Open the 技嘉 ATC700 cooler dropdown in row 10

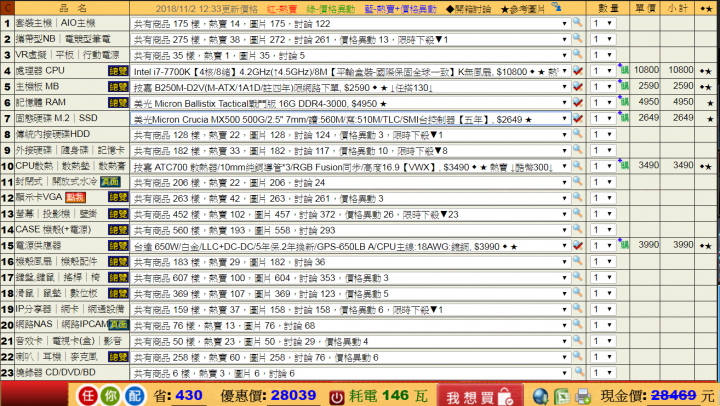350,167
